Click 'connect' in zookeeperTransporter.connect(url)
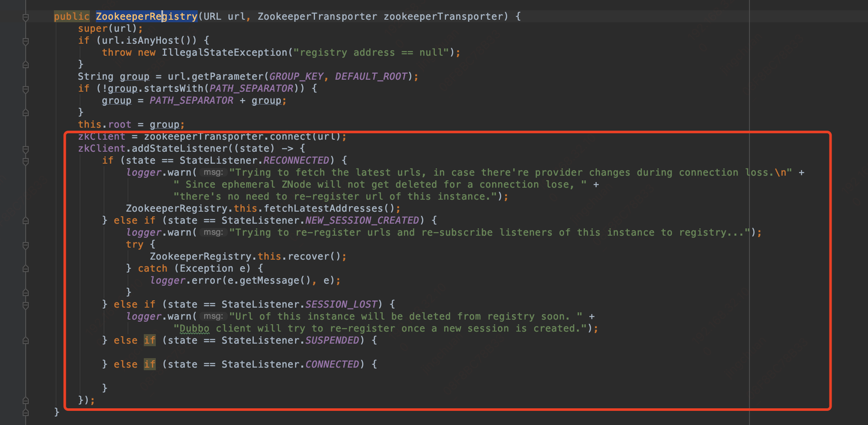The width and height of the screenshot is (868, 425). coord(291,136)
